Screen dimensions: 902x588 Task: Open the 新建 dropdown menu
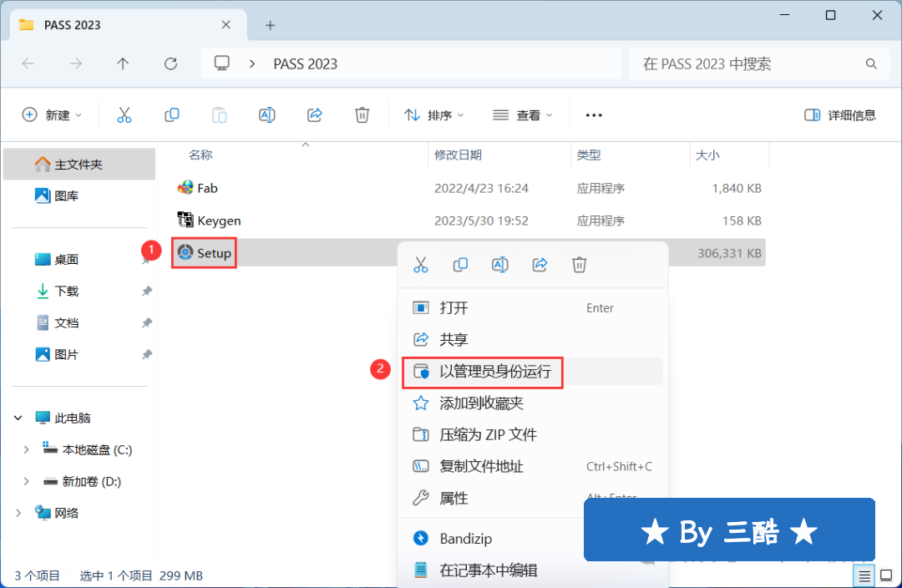(x=52, y=115)
